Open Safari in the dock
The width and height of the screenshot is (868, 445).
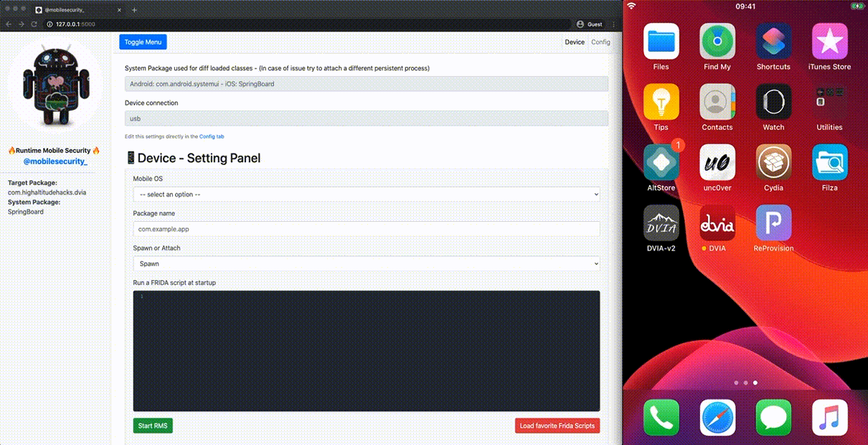(x=717, y=418)
